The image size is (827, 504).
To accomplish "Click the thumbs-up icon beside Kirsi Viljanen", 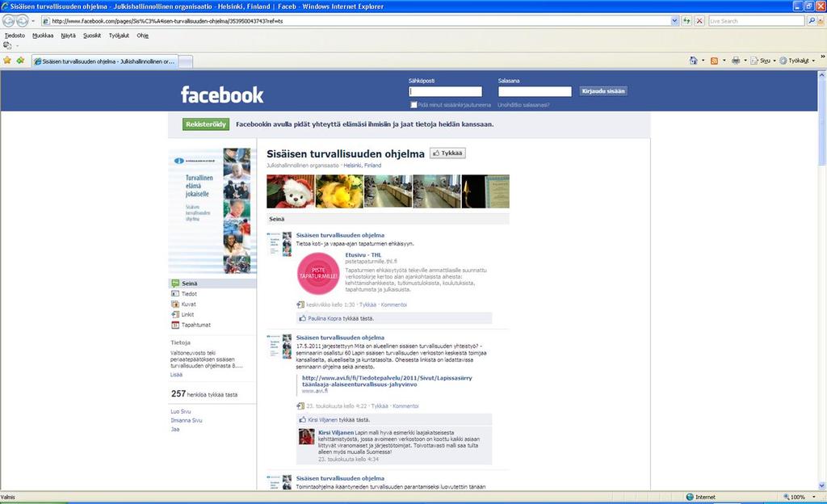I will click(x=303, y=420).
